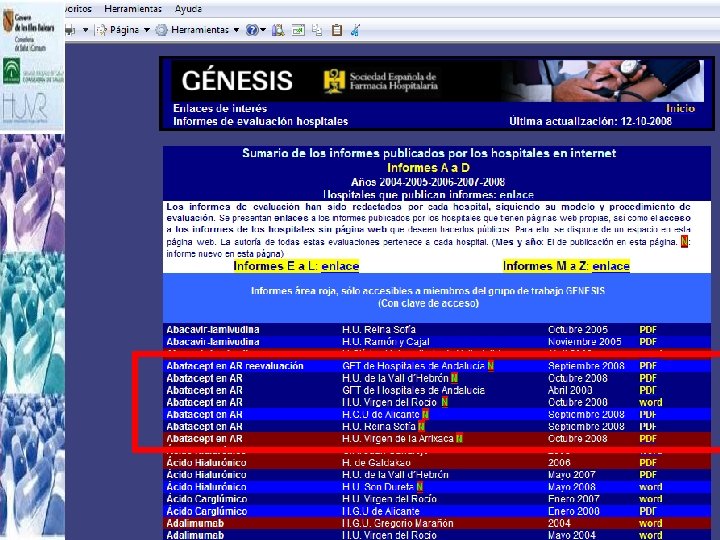Follow the Inicio link
Image resolution: width=720 pixels, height=540 pixels.
point(681,108)
